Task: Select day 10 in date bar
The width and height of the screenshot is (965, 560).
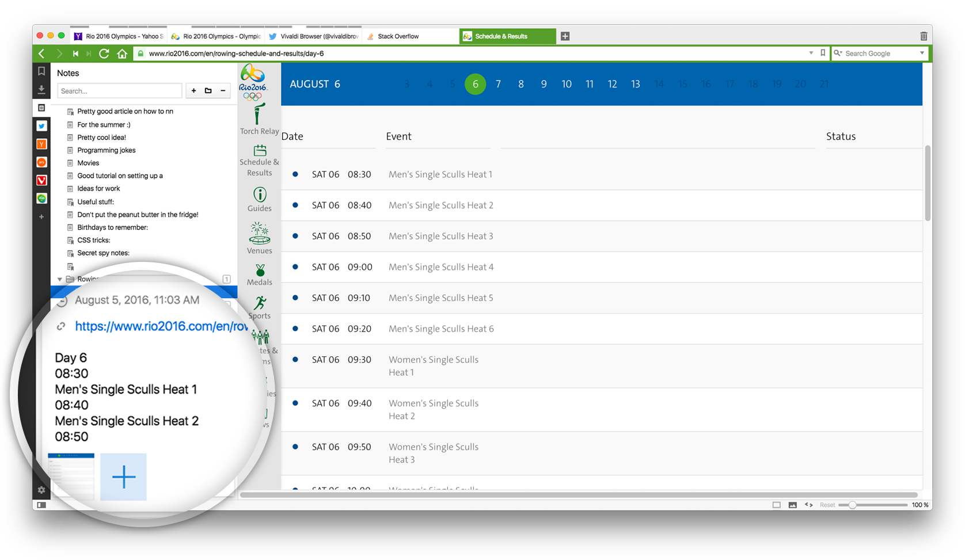Action: point(567,84)
